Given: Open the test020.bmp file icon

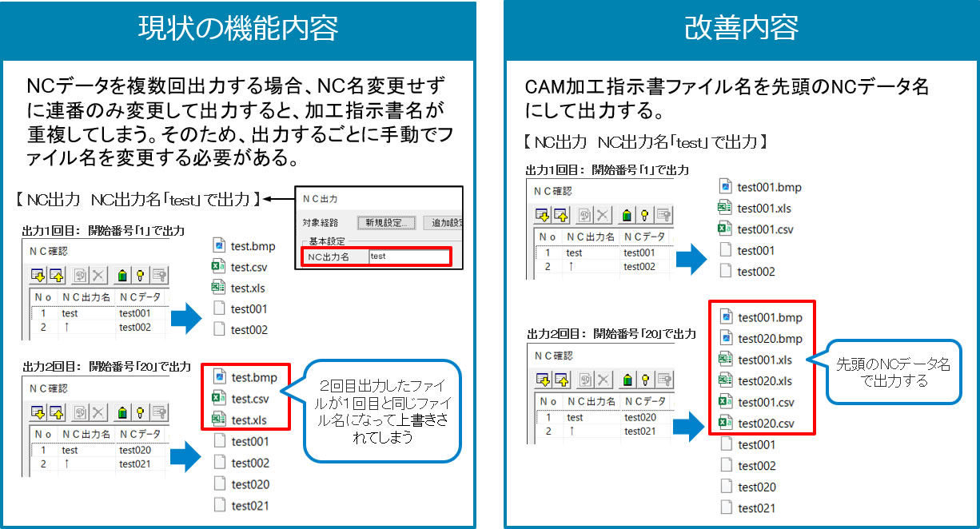Looking at the screenshot, I should click(x=727, y=339).
